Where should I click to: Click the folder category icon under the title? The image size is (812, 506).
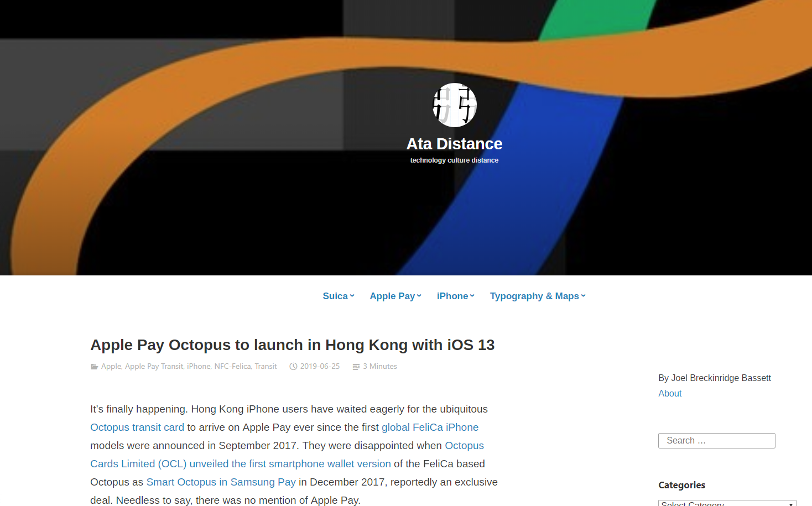pyautogui.click(x=94, y=367)
